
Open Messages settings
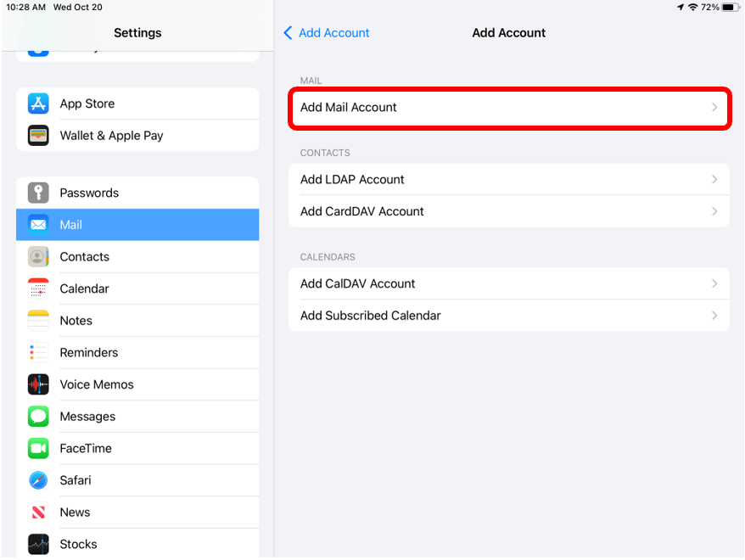[137, 416]
